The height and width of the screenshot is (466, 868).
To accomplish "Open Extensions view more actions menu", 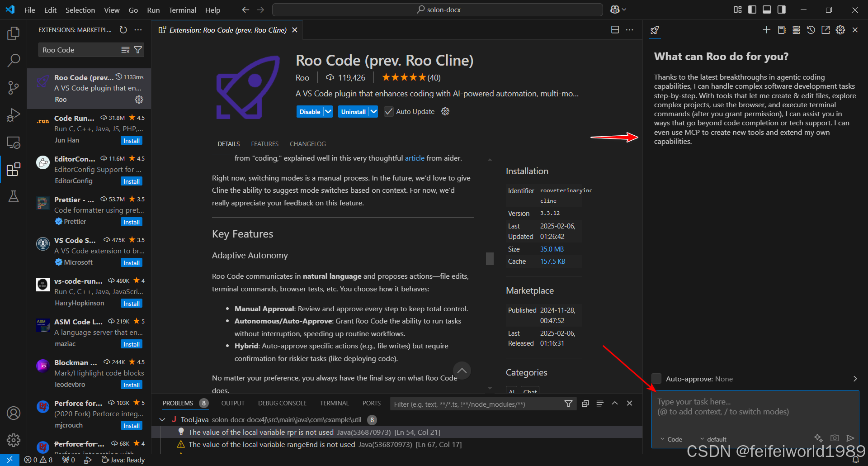I will (x=138, y=30).
